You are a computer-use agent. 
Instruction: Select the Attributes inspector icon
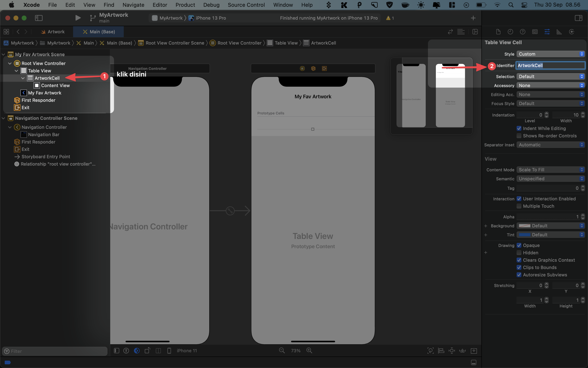[x=547, y=32]
